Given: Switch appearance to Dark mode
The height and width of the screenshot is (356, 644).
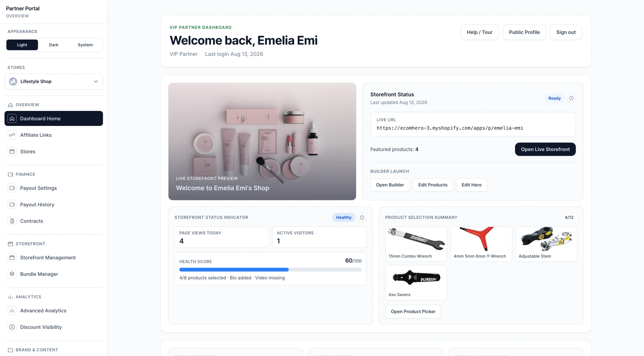Looking at the screenshot, I should pos(54,45).
